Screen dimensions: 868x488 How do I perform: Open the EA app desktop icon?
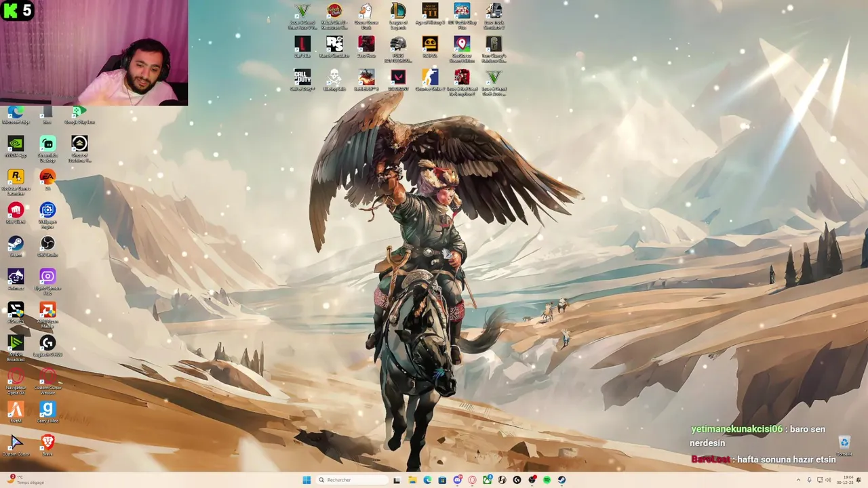pyautogui.click(x=47, y=180)
